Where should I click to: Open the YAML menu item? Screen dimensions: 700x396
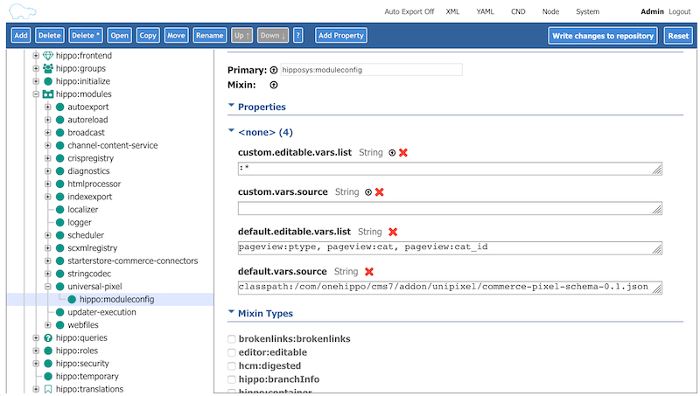(485, 12)
